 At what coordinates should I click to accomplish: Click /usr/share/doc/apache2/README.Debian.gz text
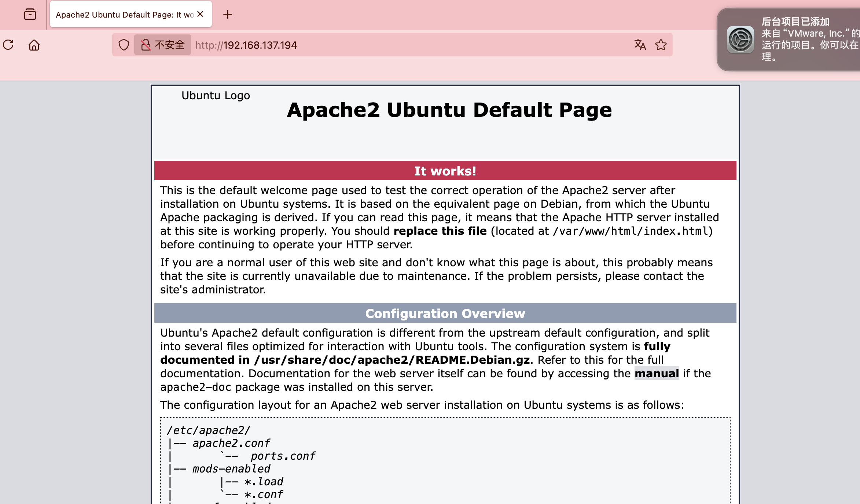(392, 360)
